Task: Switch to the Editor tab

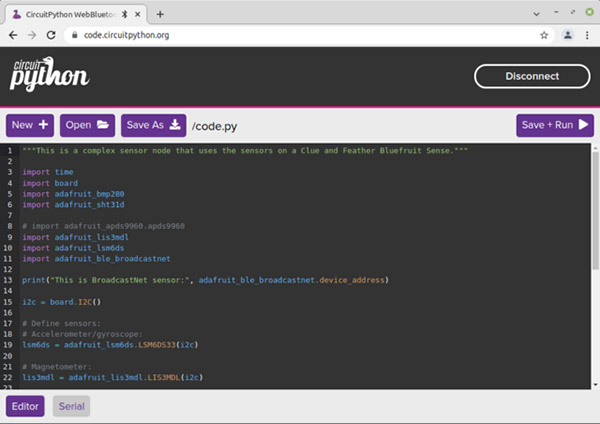Action: coord(25,406)
